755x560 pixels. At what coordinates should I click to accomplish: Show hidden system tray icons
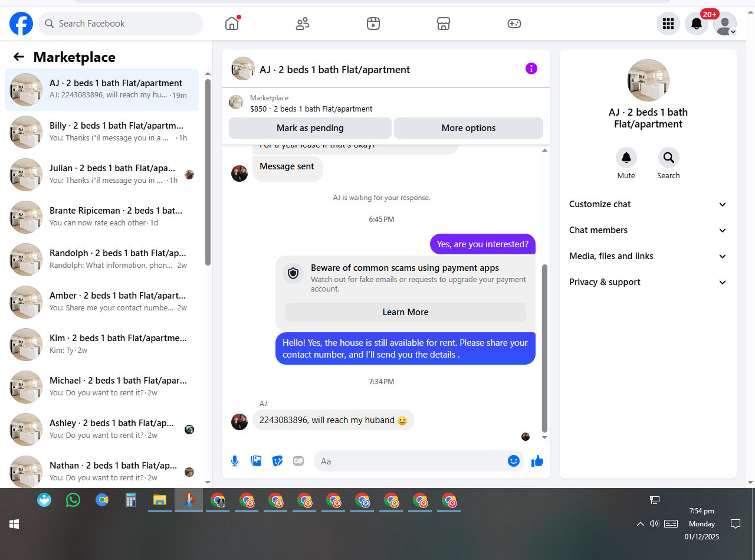(640, 524)
